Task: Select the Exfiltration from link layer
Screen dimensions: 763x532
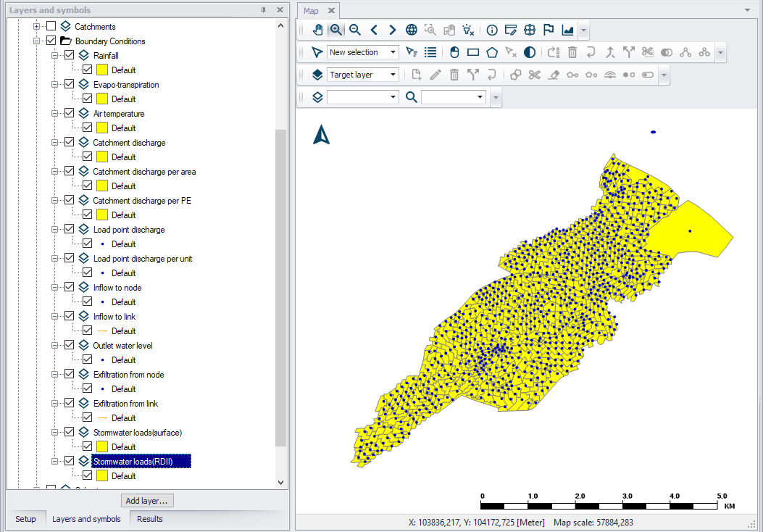Action: pyautogui.click(x=125, y=404)
